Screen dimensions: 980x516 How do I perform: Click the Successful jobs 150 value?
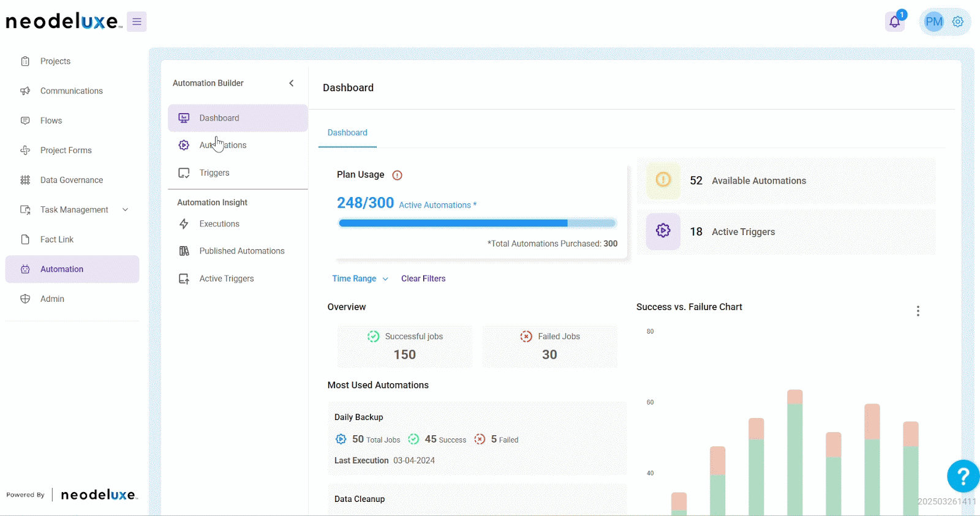click(x=404, y=355)
